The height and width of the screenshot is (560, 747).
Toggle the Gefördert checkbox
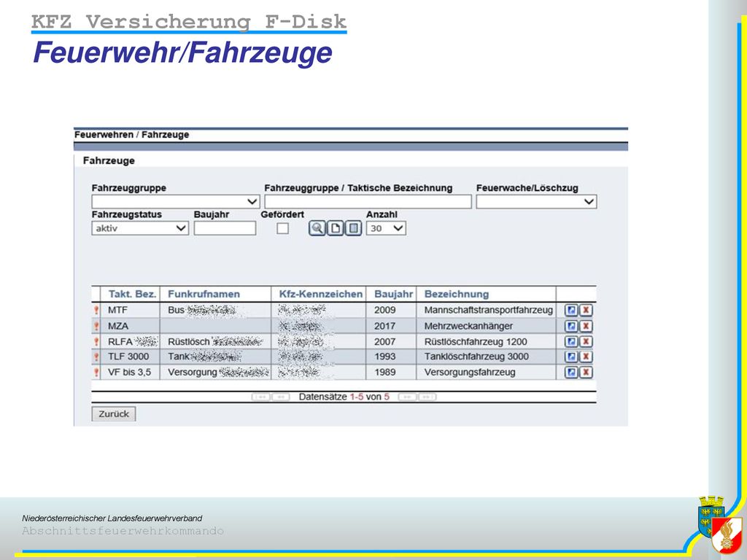pyautogui.click(x=282, y=228)
